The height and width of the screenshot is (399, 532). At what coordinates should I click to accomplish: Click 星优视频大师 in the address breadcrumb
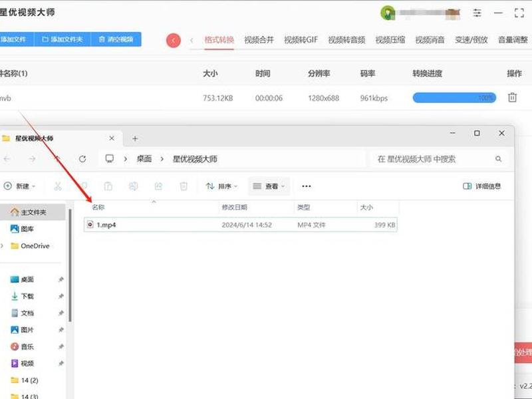(195, 159)
